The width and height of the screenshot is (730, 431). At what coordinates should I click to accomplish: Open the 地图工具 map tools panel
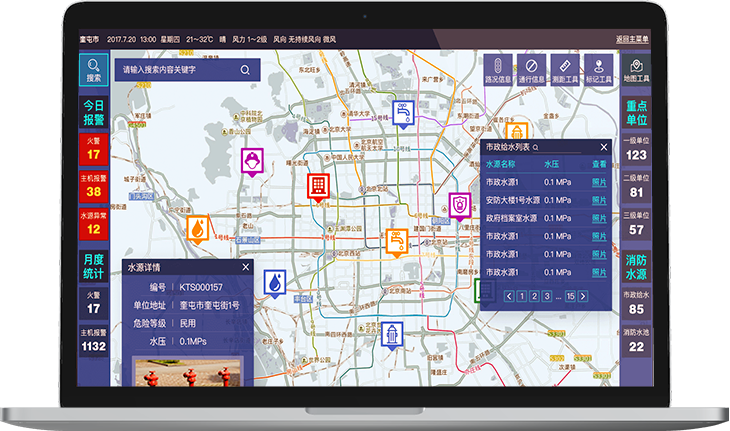click(636, 69)
